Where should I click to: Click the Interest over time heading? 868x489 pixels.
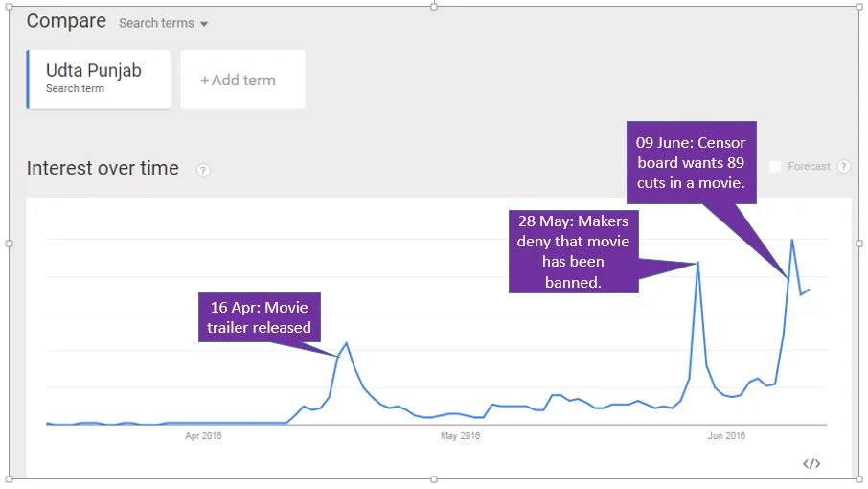pyautogui.click(x=103, y=168)
